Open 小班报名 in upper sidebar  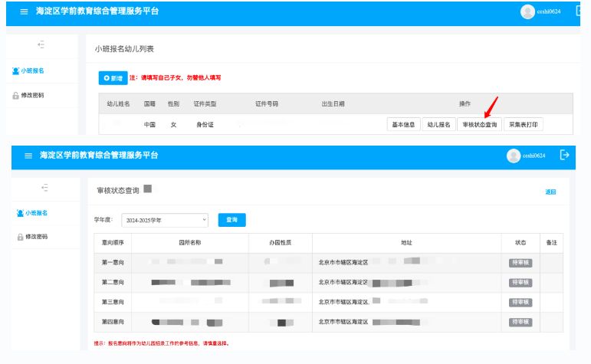(28, 71)
